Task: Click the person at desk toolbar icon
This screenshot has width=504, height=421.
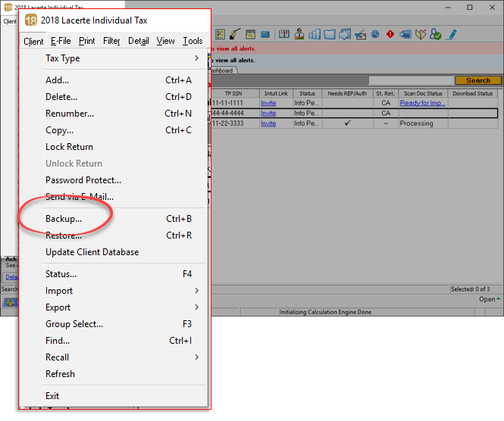Action: (x=299, y=34)
